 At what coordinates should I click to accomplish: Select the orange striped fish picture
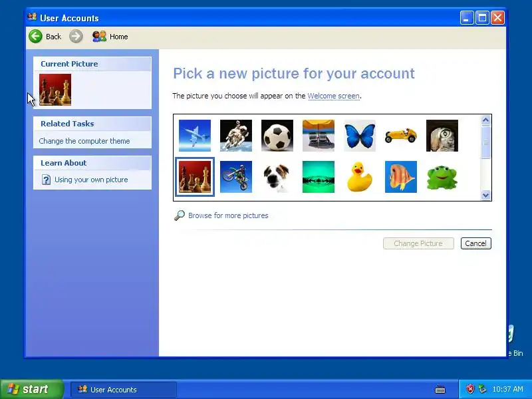(x=401, y=177)
